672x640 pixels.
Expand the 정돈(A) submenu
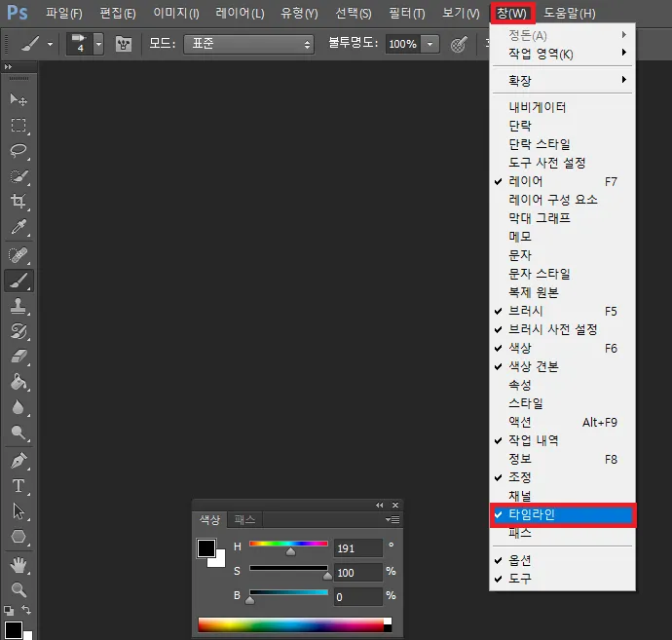pyautogui.click(x=562, y=35)
